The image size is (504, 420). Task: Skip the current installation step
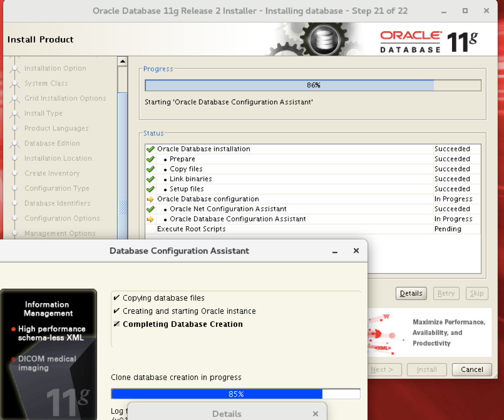coord(477,293)
